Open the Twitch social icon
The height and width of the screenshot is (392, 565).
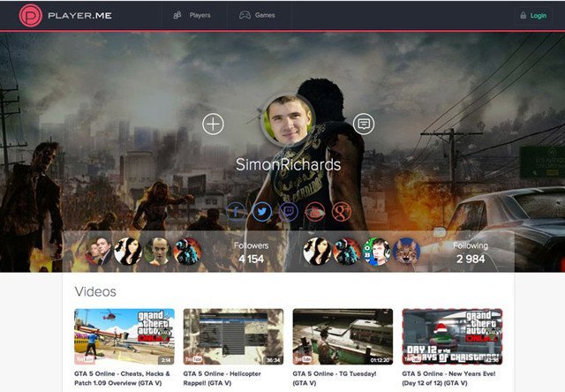(x=289, y=211)
